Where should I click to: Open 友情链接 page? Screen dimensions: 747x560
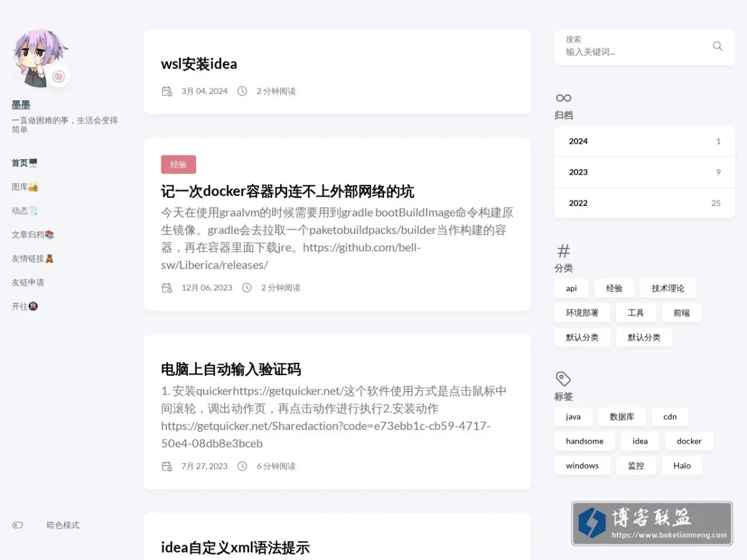[x=33, y=259]
